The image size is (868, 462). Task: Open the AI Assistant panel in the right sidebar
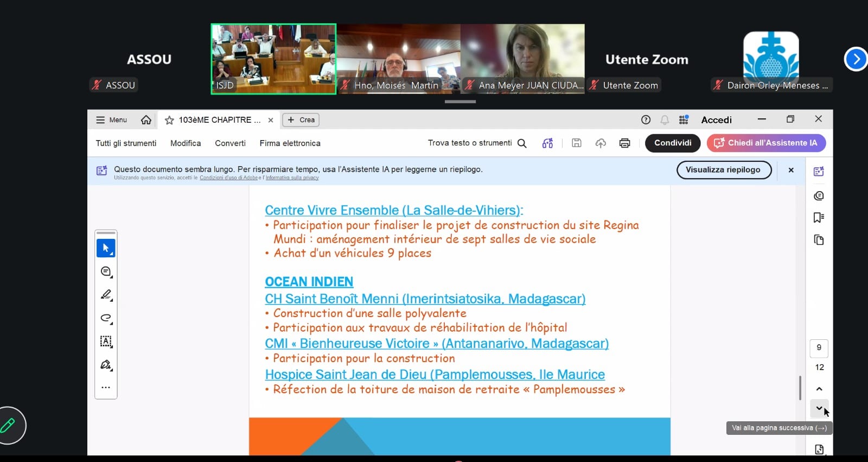819,172
